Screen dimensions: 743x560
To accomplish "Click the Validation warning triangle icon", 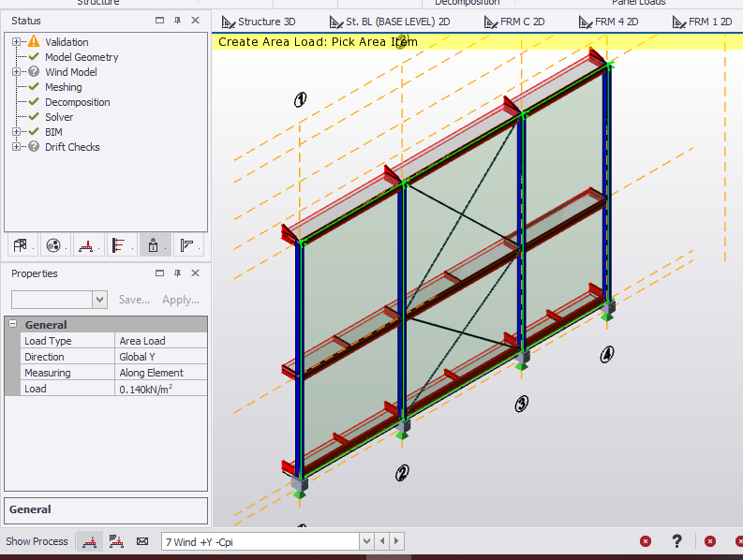I will pyautogui.click(x=34, y=41).
